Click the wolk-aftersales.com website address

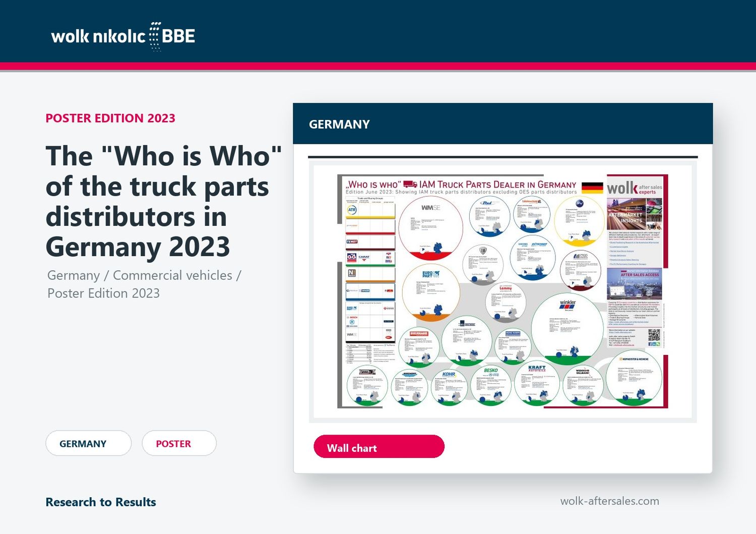[x=610, y=501]
